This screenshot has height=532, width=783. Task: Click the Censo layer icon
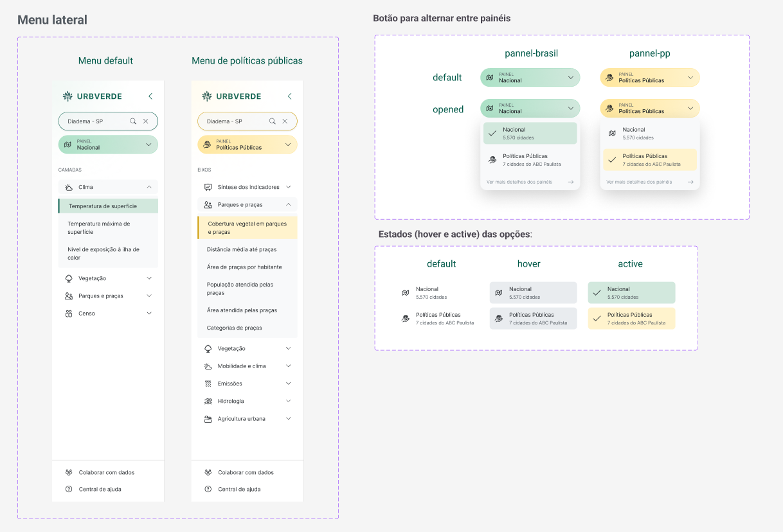pos(68,314)
